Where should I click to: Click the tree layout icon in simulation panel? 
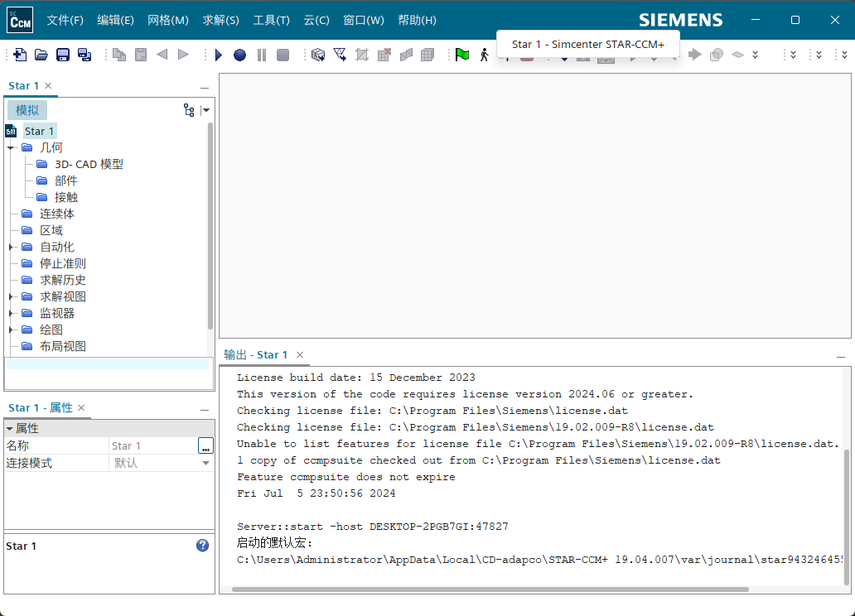(x=189, y=110)
